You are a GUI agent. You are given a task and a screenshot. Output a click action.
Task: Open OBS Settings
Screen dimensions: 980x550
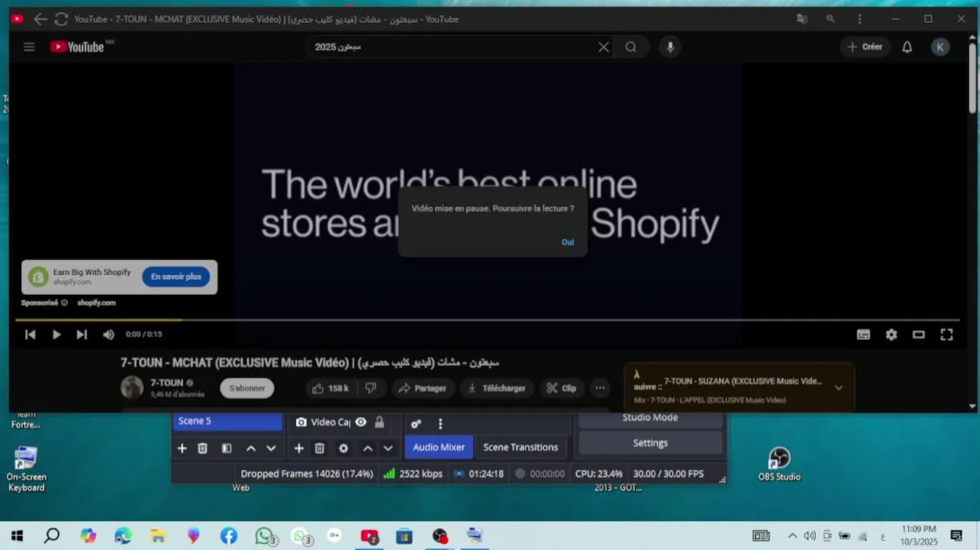pyautogui.click(x=650, y=443)
